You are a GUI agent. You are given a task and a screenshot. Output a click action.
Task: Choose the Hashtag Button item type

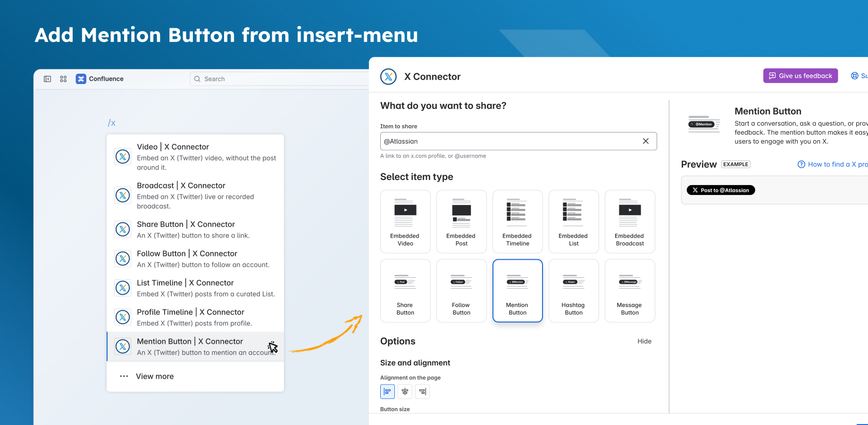574,291
